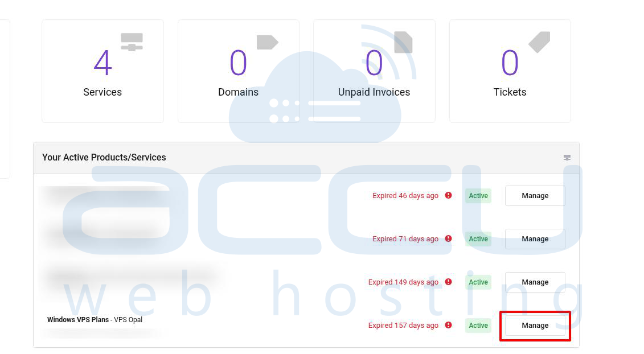The width and height of the screenshot is (644, 354).
Task: Open the Unpaid Invoices tile
Action: (374, 71)
